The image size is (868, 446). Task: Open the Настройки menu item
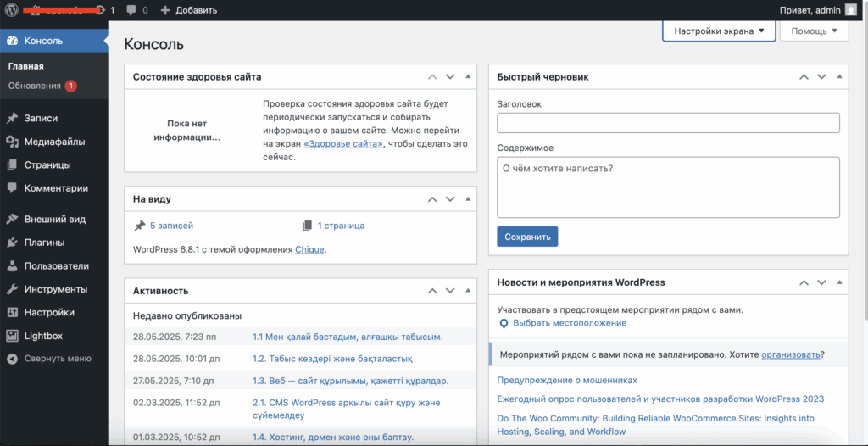(x=49, y=312)
